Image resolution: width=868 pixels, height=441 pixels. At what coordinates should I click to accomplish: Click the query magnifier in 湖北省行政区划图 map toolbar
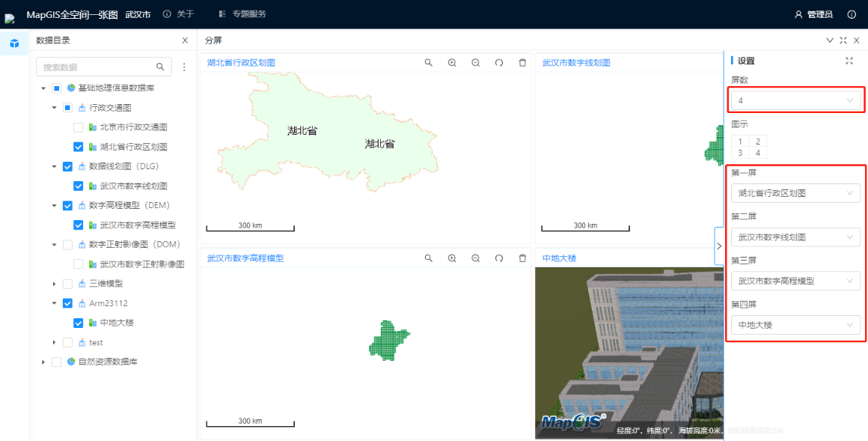[x=429, y=63]
